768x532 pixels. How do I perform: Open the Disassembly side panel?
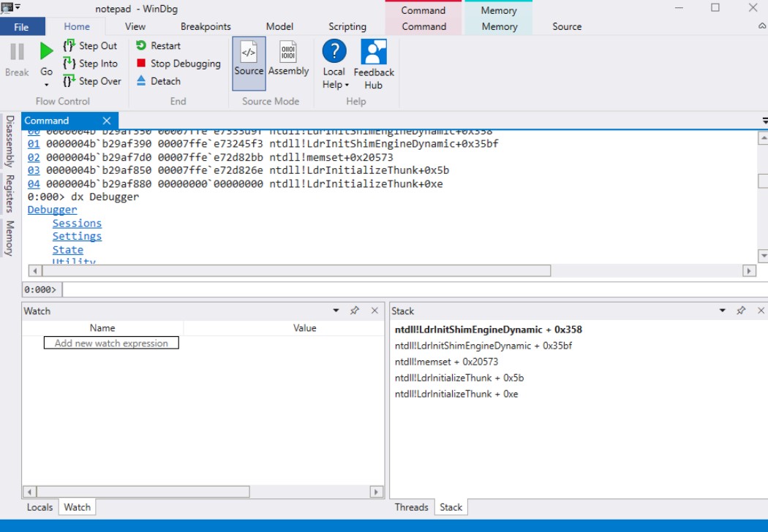coord(10,142)
